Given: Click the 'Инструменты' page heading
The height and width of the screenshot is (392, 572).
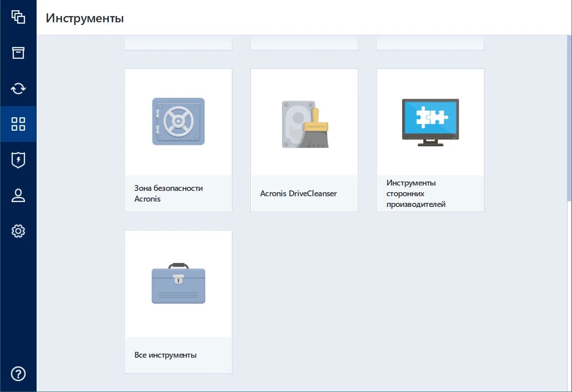Looking at the screenshot, I should coord(85,18).
